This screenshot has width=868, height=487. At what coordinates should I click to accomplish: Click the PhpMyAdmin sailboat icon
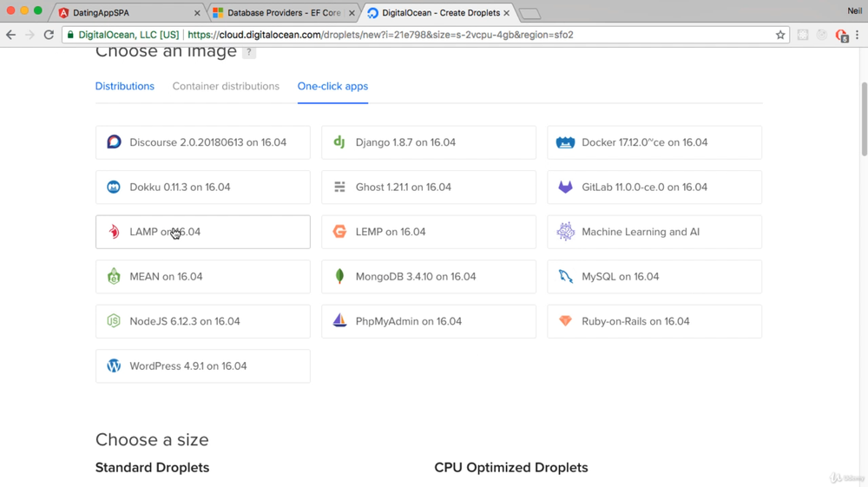(339, 320)
